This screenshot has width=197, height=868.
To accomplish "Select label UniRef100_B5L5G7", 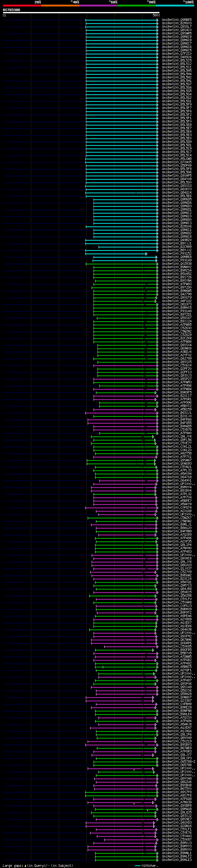I will pos(176,84).
